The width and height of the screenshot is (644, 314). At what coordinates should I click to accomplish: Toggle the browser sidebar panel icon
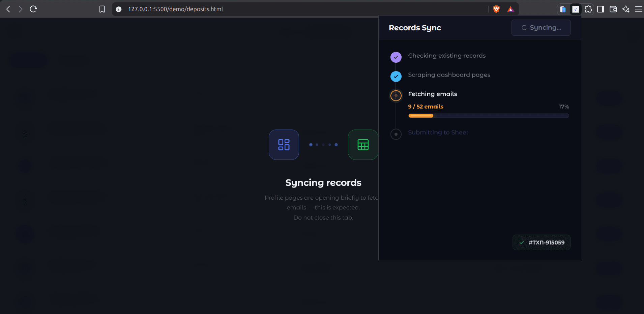[601, 9]
